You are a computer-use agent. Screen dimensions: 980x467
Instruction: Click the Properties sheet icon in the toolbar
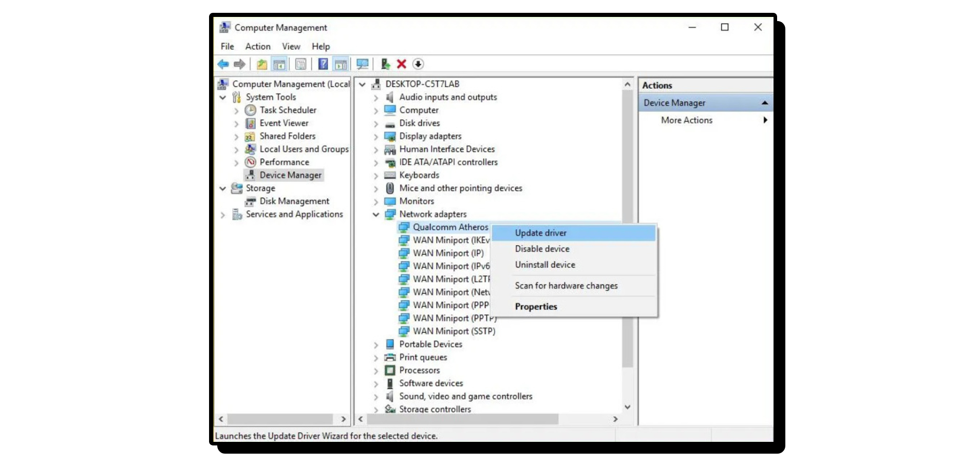pyautogui.click(x=301, y=64)
